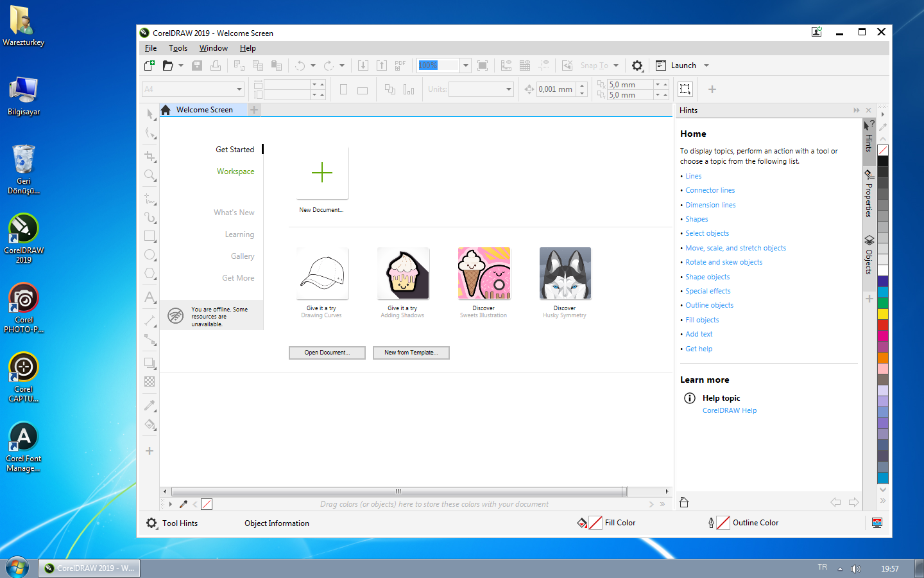Image resolution: width=924 pixels, height=578 pixels.
Task: Expand the Snap To dropdown
Action: (616, 66)
